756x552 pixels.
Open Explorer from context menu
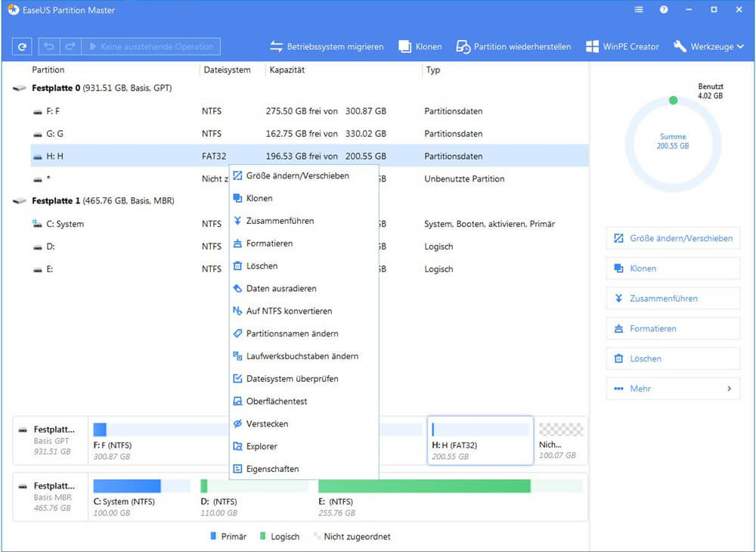click(x=304, y=446)
